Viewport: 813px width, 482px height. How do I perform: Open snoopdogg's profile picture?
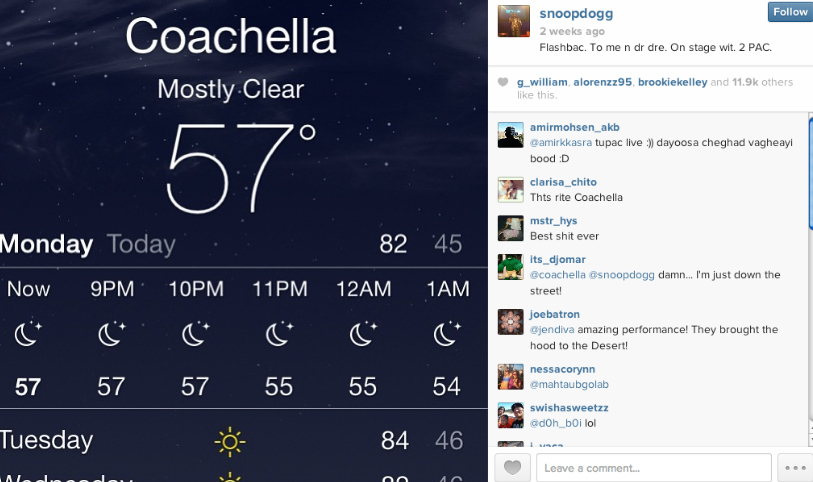pos(514,21)
